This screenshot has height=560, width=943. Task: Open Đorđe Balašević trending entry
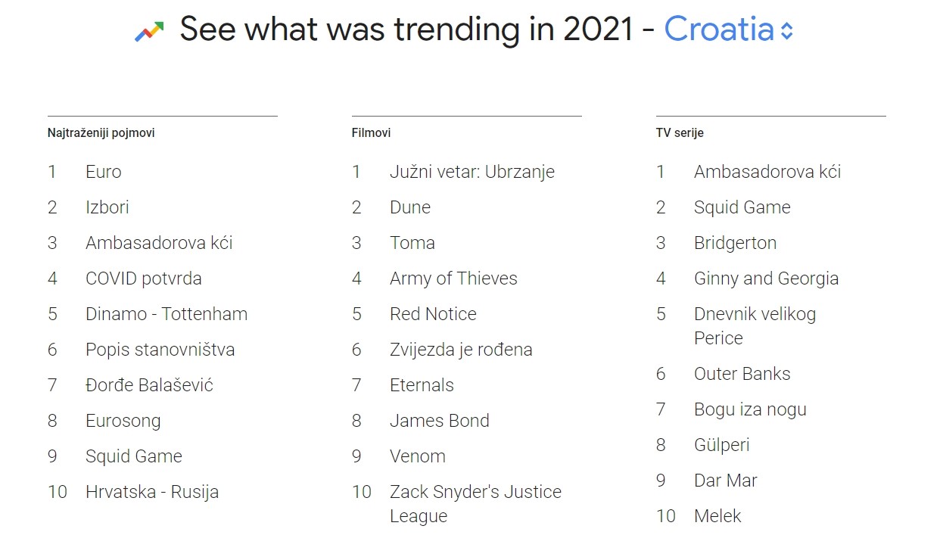pos(149,385)
